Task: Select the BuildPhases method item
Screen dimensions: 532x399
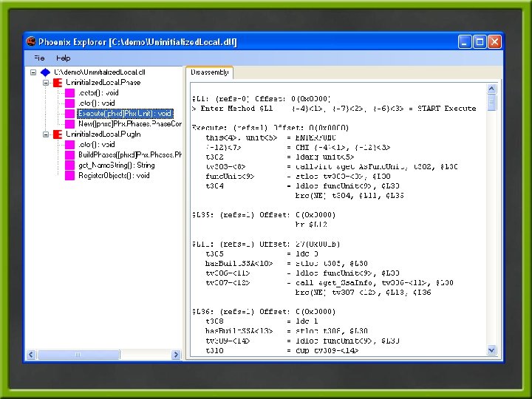Action: pyautogui.click(x=130, y=155)
